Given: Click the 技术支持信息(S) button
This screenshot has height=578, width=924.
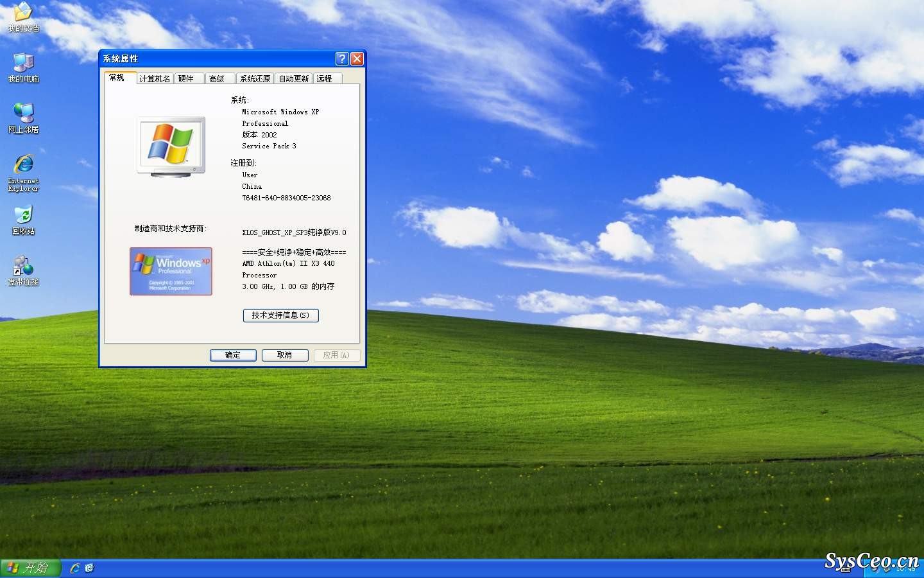Looking at the screenshot, I should coord(280,315).
